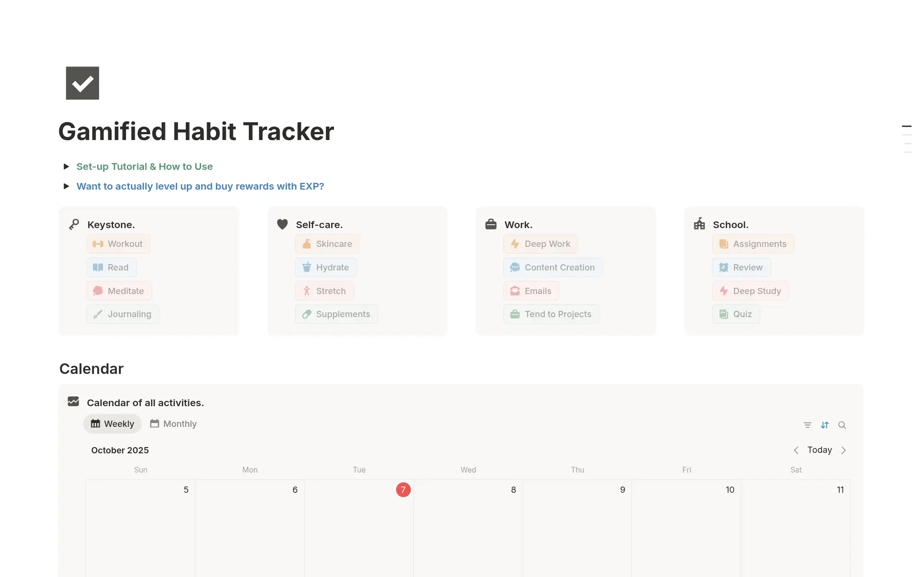Image resolution: width=924 pixels, height=577 pixels.
Task: Open the calendar filter icon
Action: click(808, 425)
